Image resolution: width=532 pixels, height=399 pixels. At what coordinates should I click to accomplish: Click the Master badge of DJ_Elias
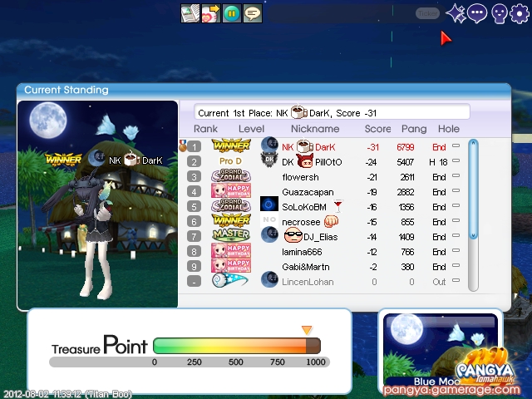click(x=231, y=234)
